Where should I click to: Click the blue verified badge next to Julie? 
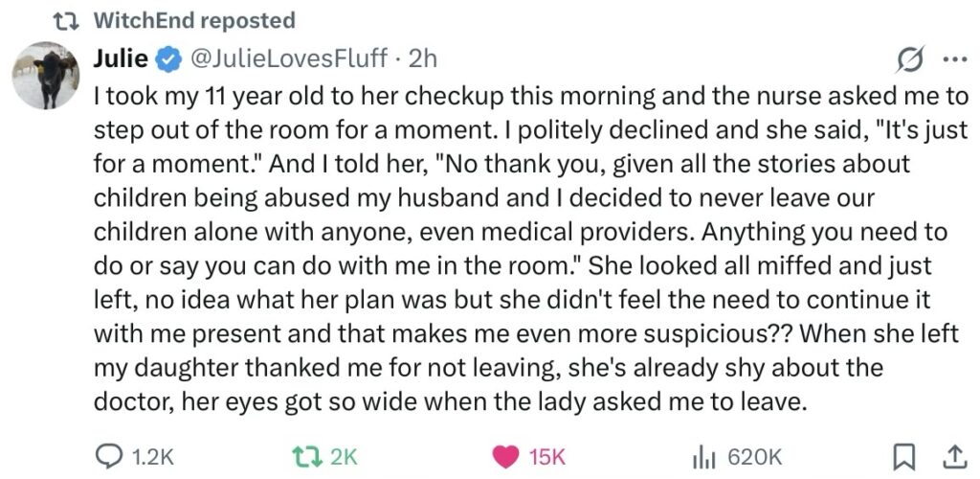[167, 59]
